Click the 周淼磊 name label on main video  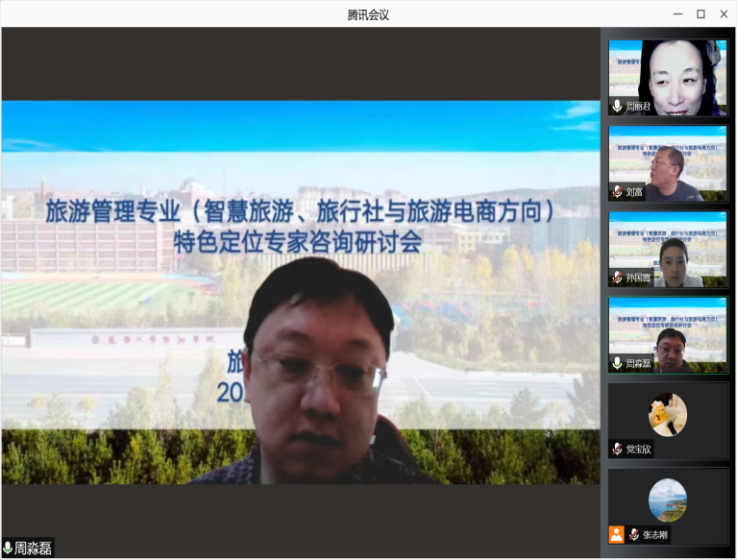33,548
